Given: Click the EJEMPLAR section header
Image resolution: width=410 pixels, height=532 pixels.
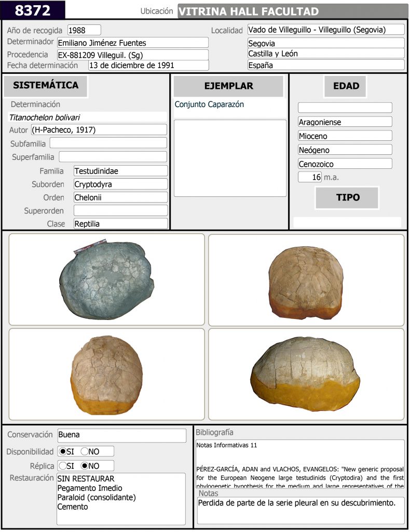Looking at the screenshot, I should click(228, 86).
